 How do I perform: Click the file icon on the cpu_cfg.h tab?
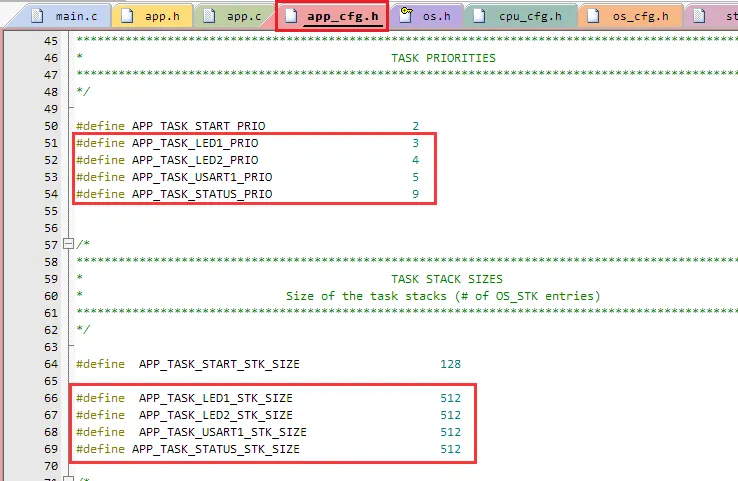pyautogui.click(x=481, y=16)
